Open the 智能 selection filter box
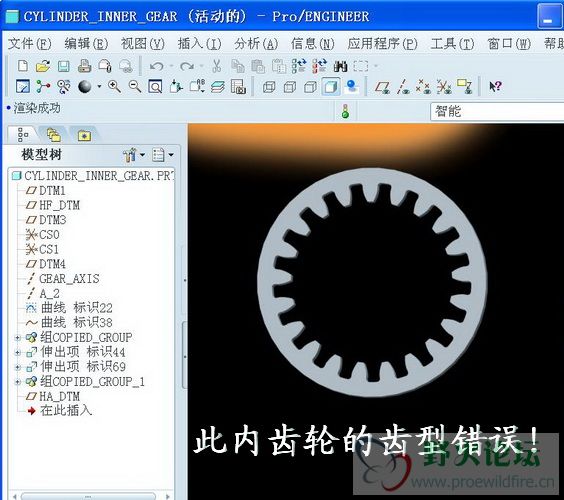The image size is (564, 500). point(497,112)
